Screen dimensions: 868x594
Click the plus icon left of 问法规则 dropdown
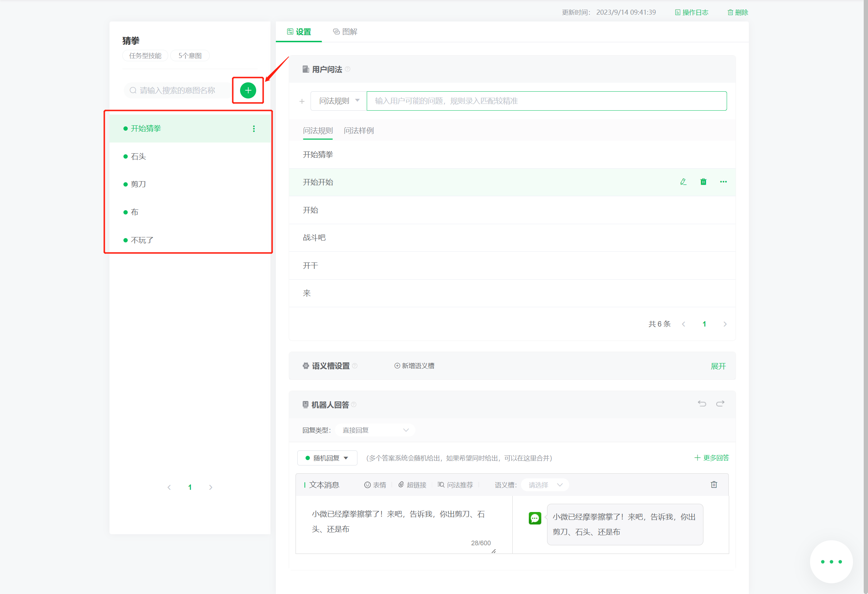302,101
